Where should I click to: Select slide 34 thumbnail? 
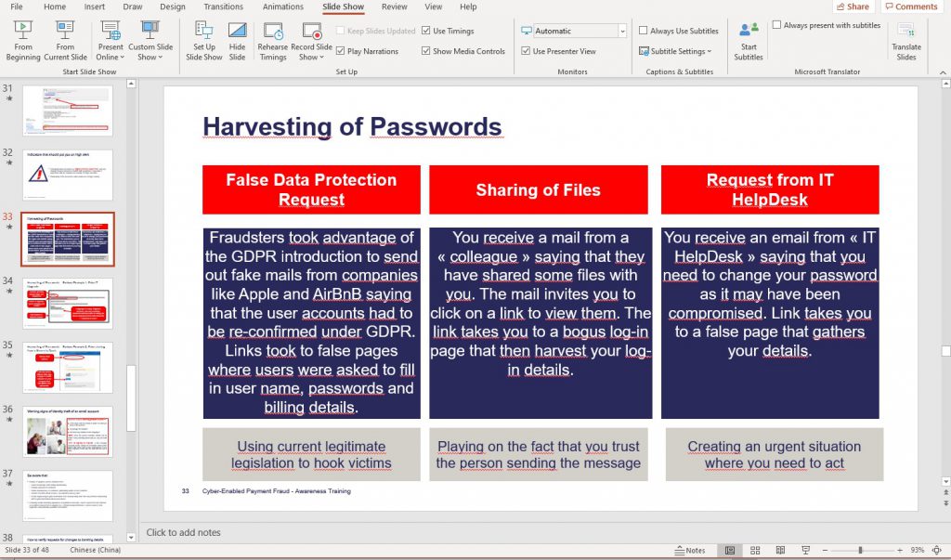(x=67, y=304)
